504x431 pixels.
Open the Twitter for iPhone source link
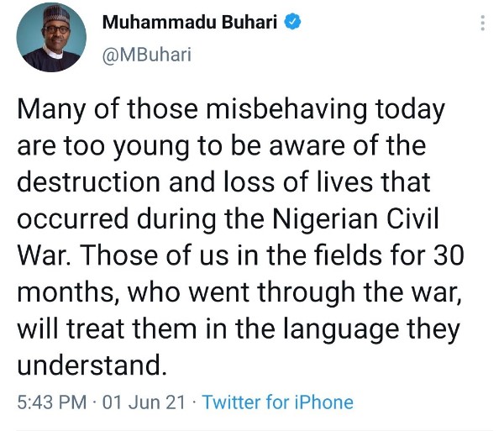point(278,402)
